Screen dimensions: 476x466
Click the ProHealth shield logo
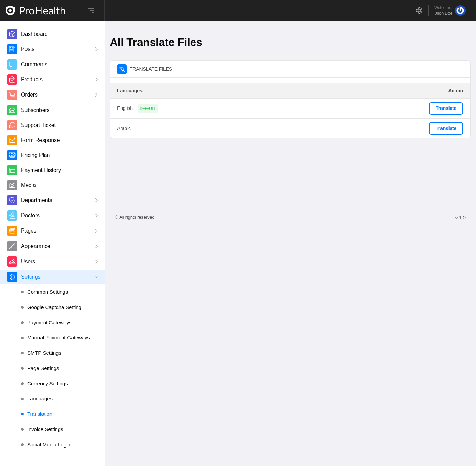[x=10, y=10]
